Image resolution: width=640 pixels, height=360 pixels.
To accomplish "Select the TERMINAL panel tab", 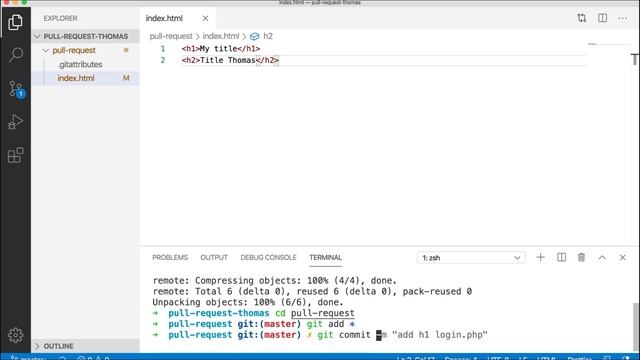I will click(325, 258).
